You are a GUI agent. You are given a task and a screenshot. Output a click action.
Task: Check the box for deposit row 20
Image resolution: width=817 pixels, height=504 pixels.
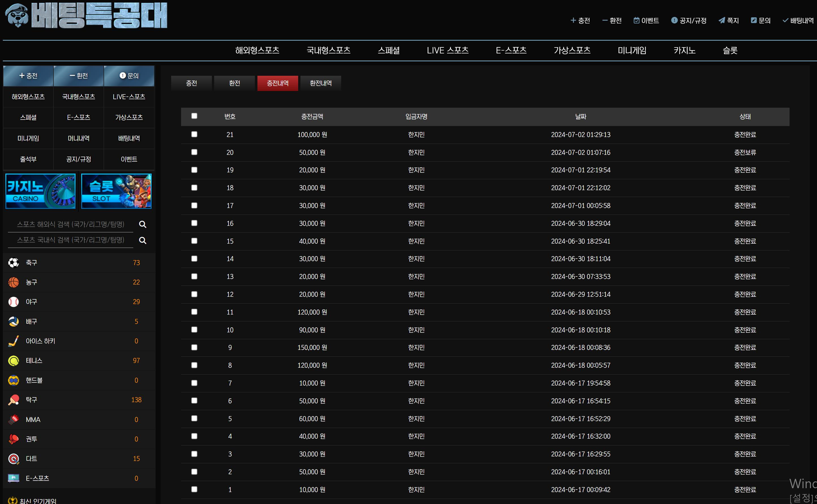pyautogui.click(x=194, y=152)
